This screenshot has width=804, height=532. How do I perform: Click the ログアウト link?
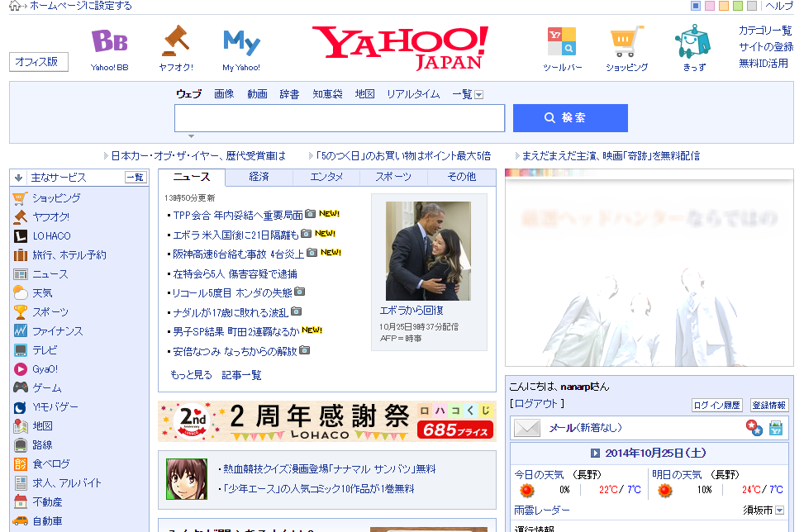536,404
